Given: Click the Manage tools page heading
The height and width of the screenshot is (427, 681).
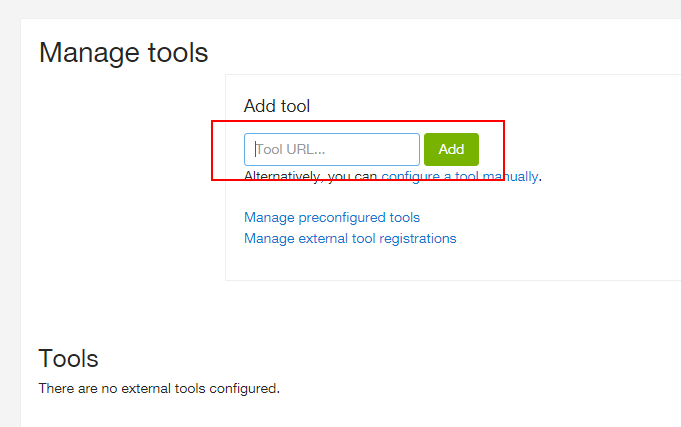Looking at the screenshot, I should [124, 53].
